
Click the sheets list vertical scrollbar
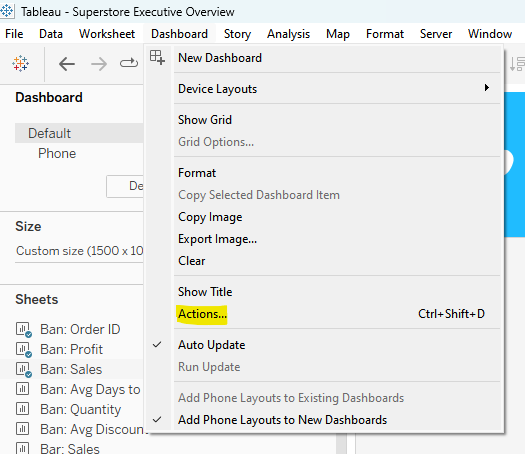click(341, 444)
